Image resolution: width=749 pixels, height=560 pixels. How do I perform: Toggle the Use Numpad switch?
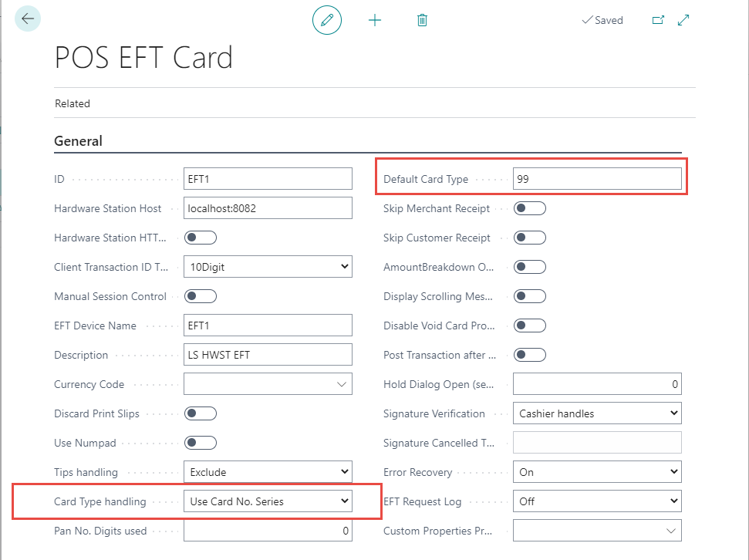click(x=201, y=443)
